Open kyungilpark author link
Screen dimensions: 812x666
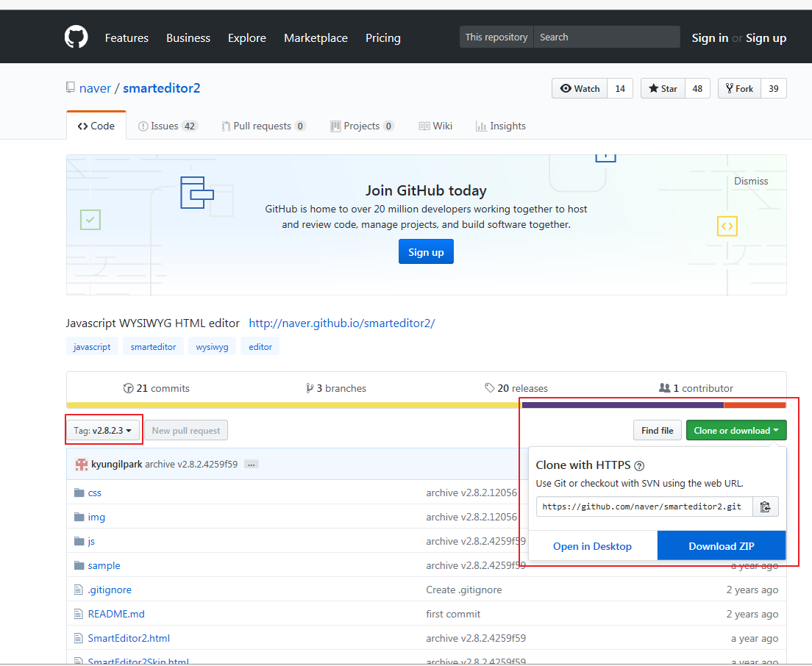pyautogui.click(x=116, y=464)
